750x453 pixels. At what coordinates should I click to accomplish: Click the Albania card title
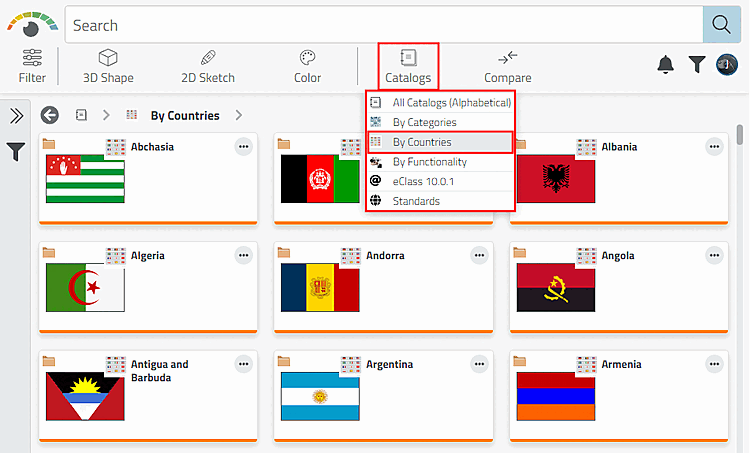tap(619, 147)
